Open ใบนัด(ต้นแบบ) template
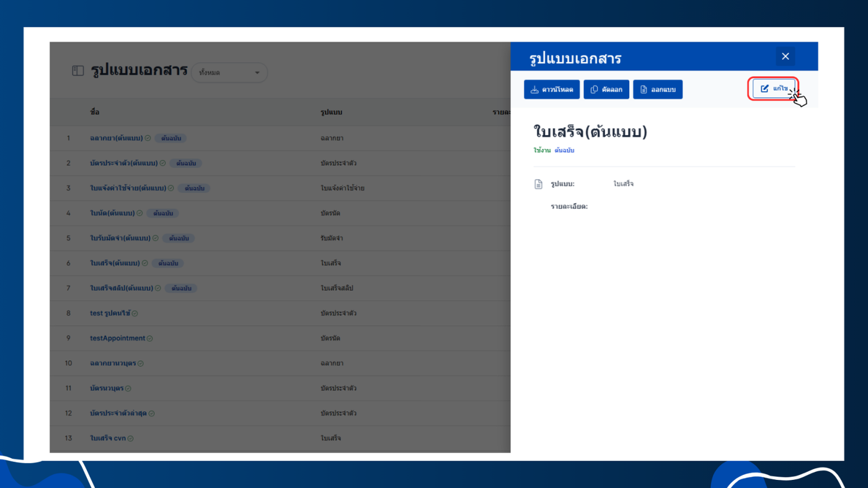Image resolution: width=868 pixels, height=488 pixels. click(x=112, y=213)
